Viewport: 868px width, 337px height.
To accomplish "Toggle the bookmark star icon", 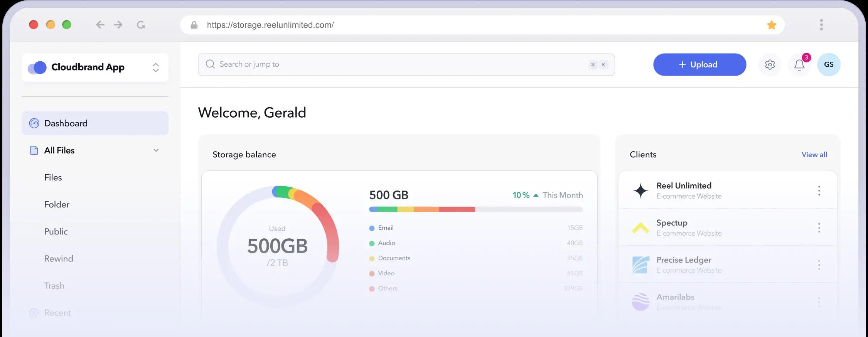I will (772, 25).
